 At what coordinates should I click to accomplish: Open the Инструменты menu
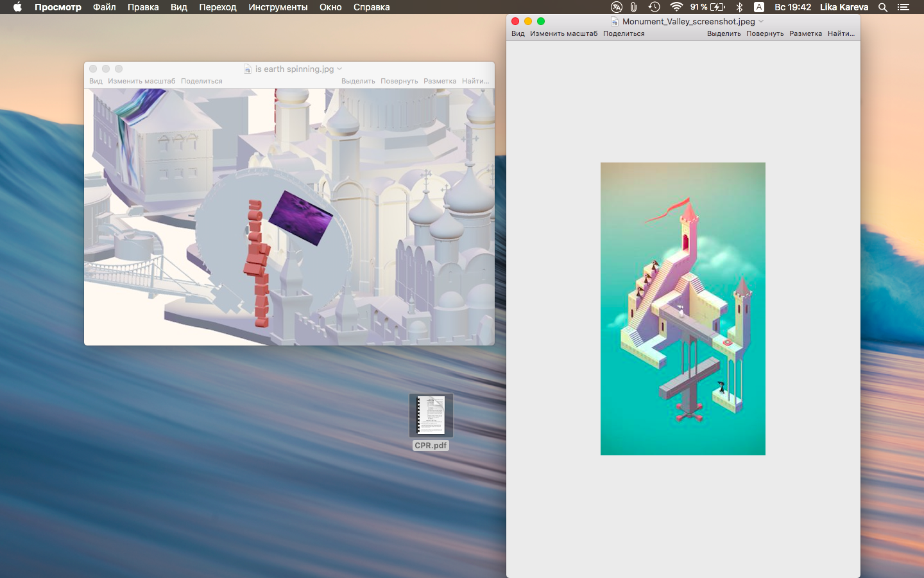pyautogui.click(x=278, y=7)
